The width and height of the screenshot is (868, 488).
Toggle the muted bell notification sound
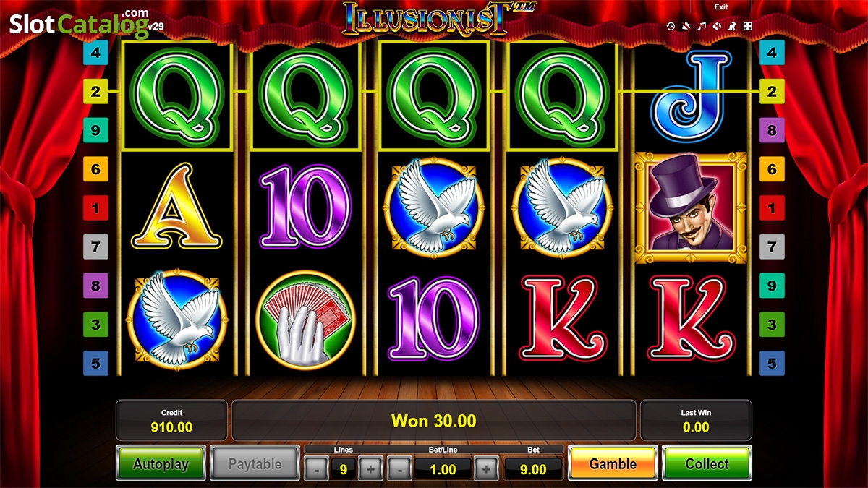[686, 26]
